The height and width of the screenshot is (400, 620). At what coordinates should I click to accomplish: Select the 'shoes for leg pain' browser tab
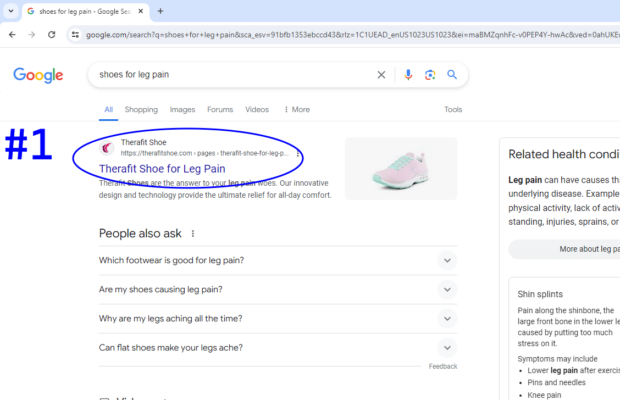[86, 11]
